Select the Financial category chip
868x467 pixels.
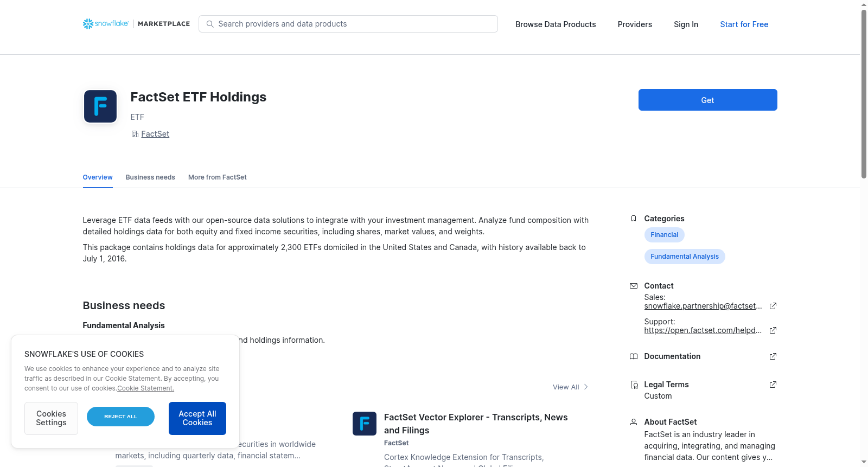pyautogui.click(x=664, y=235)
